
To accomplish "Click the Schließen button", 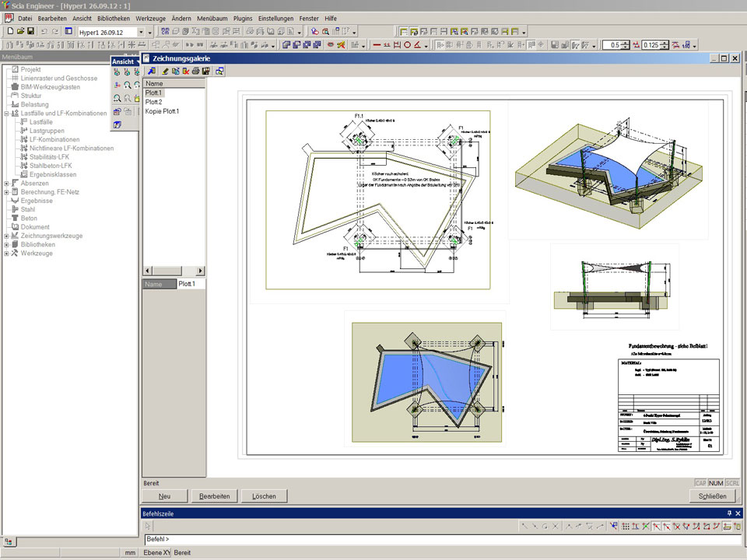I will pyautogui.click(x=712, y=496).
